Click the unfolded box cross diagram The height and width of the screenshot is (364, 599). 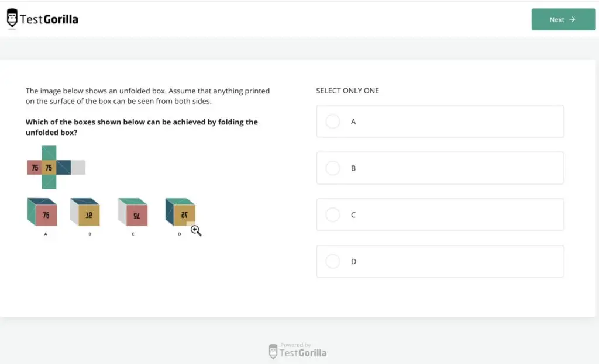(56, 167)
